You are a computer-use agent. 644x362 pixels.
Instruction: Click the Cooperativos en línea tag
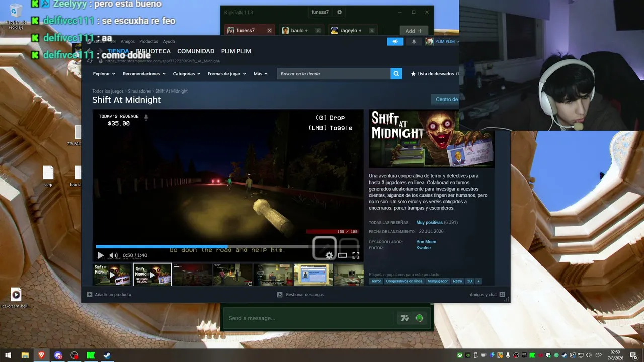pyautogui.click(x=404, y=281)
